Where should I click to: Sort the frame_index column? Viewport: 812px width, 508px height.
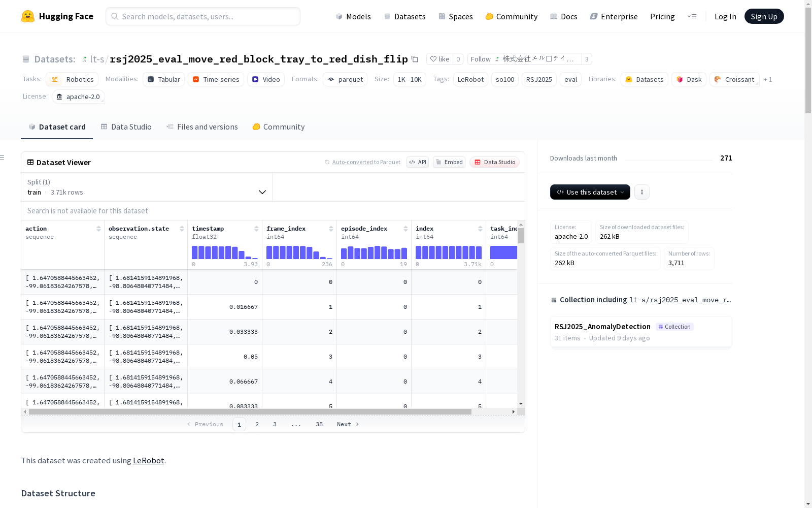[x=331, y=229]
